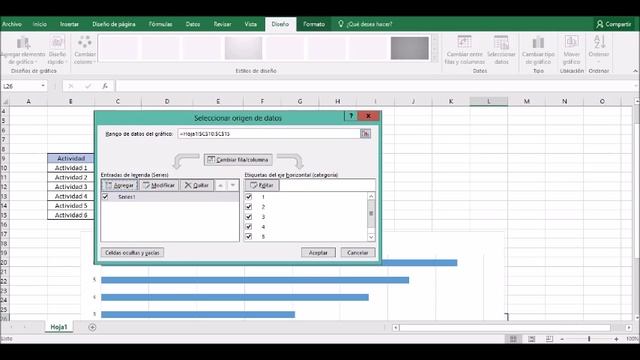Switch to Page Layout view icon
The height and width of the screenshot is (360, 640).
tap(531, 339)
